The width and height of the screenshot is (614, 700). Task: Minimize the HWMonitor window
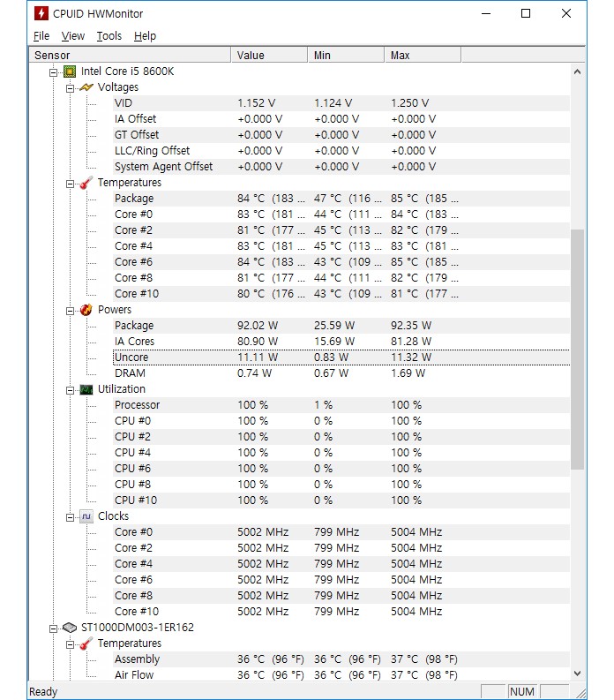(486, 13)
